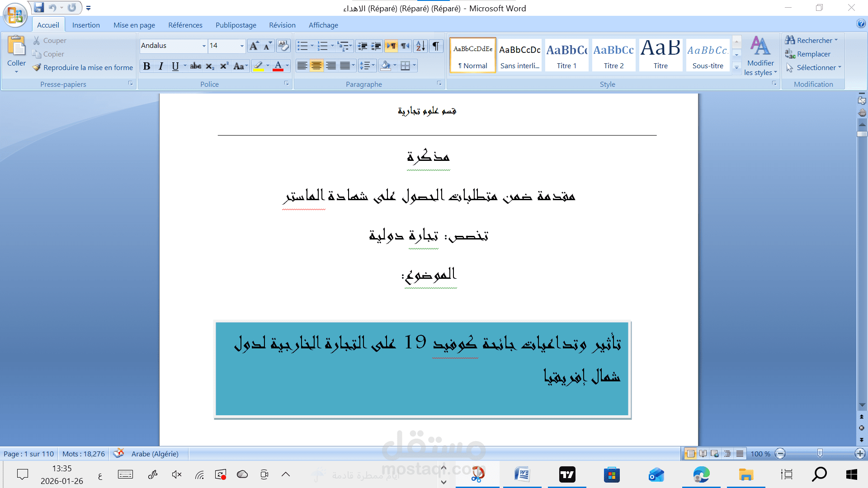This screenshot has height=488, width=868.
Task: Apply the Sous-titre style
Action: pyautogui.click(x=708, y=55)
